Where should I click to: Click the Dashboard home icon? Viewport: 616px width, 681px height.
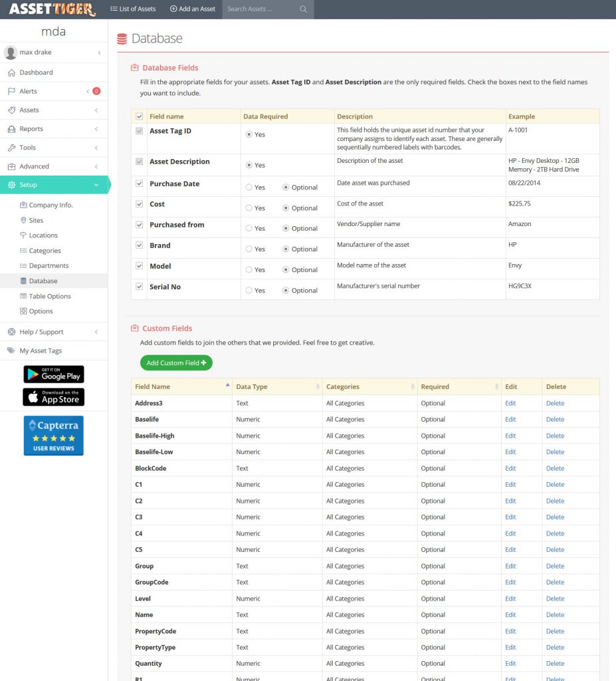coord(12,72)
